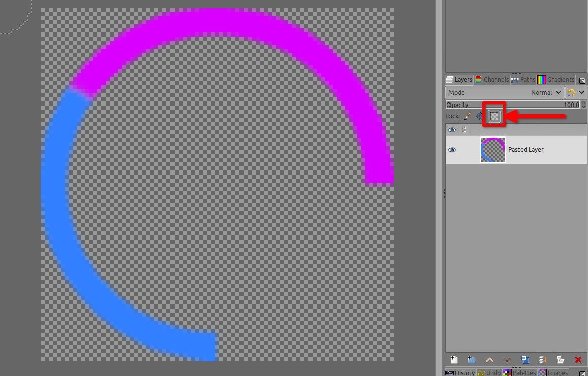Open the Palettes tab
This screenshot has width=588, height=376.
pyautogui.click(x=519, y=373)
